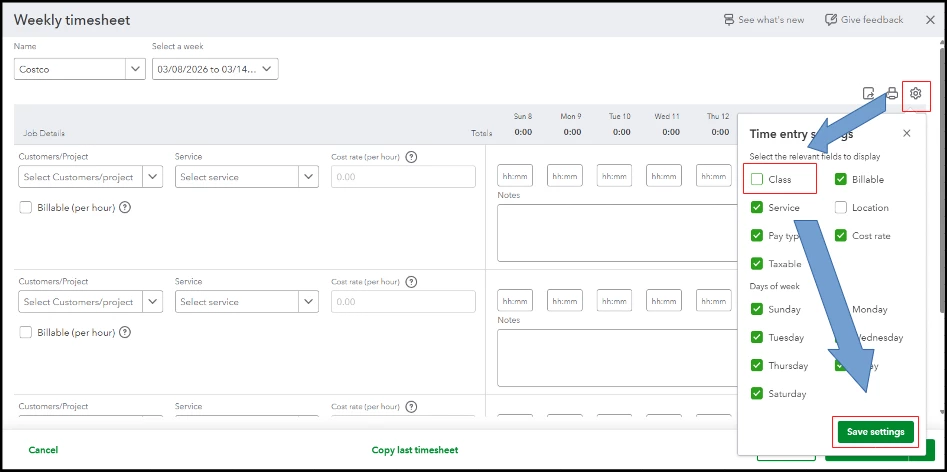
Task: Click second row Wednesday hh:mm field
Action: 664,301
